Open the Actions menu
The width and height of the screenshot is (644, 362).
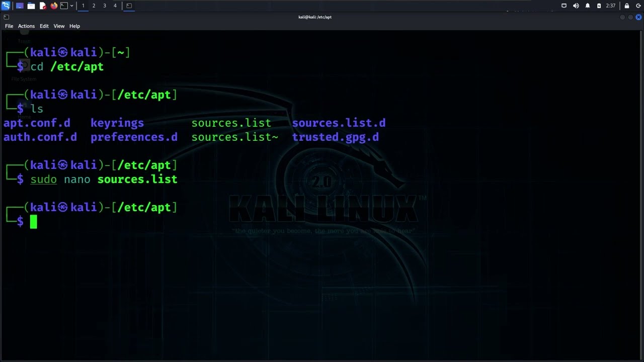tap(26, 26)
